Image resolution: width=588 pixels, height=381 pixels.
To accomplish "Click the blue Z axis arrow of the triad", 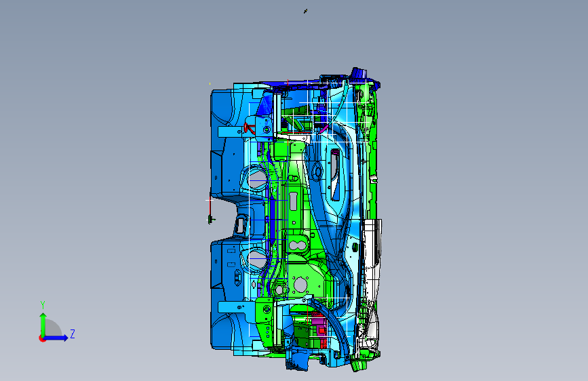I will coord(56,338).
